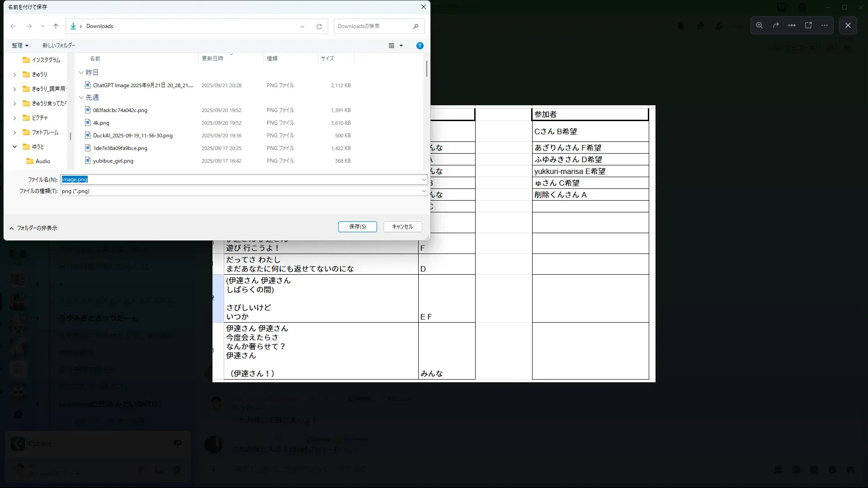Hide folders with フォルダーの非表示 toggle

(33, 228)
